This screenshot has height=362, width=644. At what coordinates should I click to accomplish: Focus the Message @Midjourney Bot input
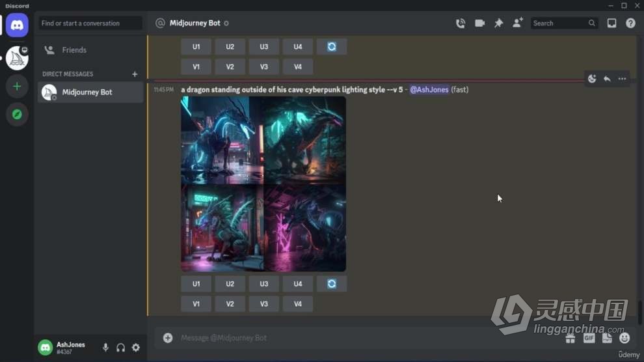(369, 338)
